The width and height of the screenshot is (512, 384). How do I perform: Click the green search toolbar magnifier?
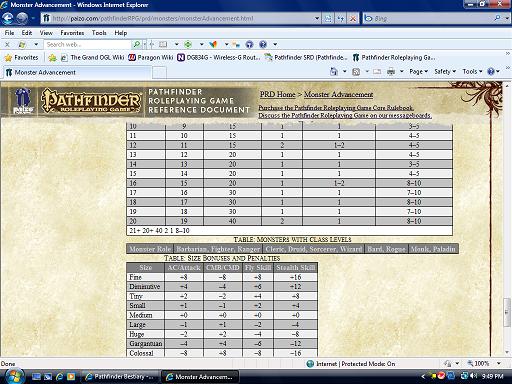(x=137, y=44)
